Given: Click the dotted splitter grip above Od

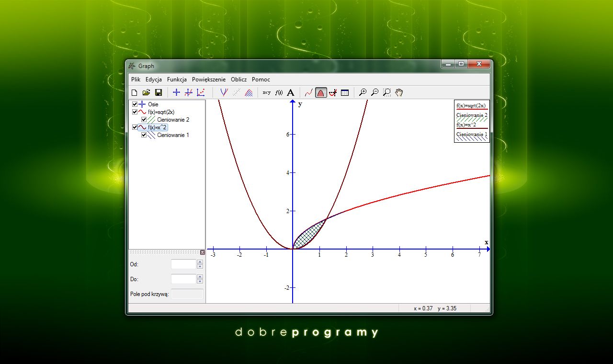Looking at the screenshot, I should [x=164, y=252].
